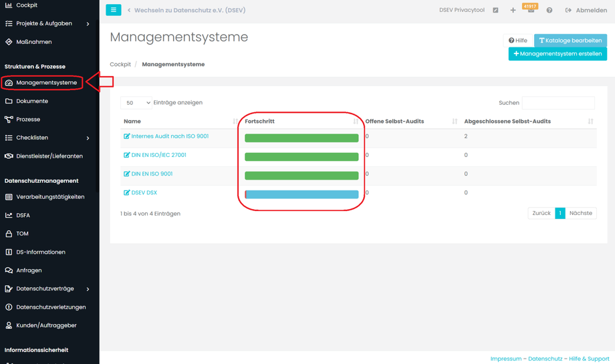Click the Anfragen chat bubbles icon
Screen dimensions: 615x364
coord(9,270)
